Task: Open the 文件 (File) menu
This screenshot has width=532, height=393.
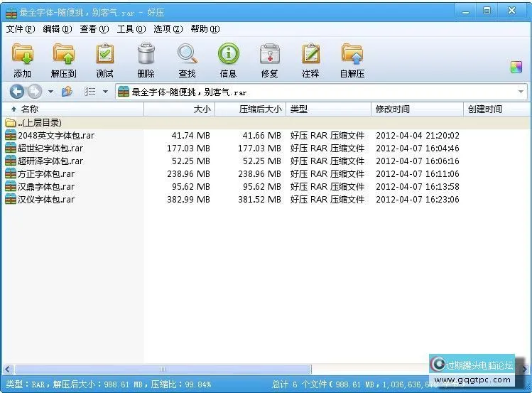Action: tap(20, 29)
